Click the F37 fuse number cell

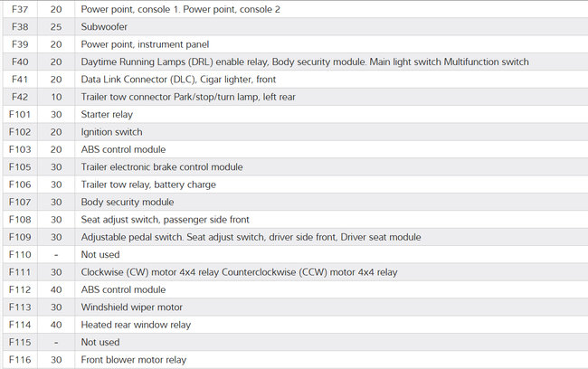coord(19,9)
